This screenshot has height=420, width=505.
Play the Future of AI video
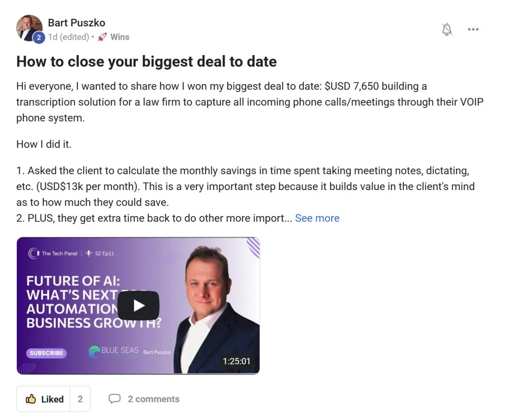[x=138, y=306]
